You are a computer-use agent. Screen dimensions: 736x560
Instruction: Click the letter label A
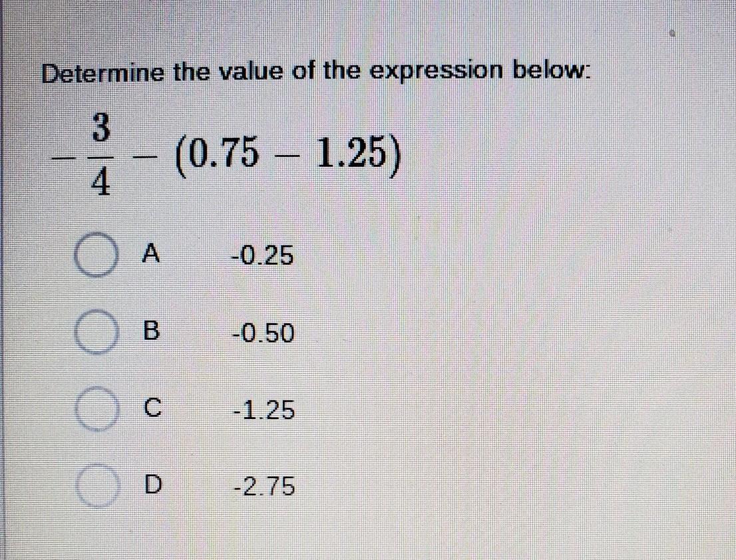[x=150, y=253]
